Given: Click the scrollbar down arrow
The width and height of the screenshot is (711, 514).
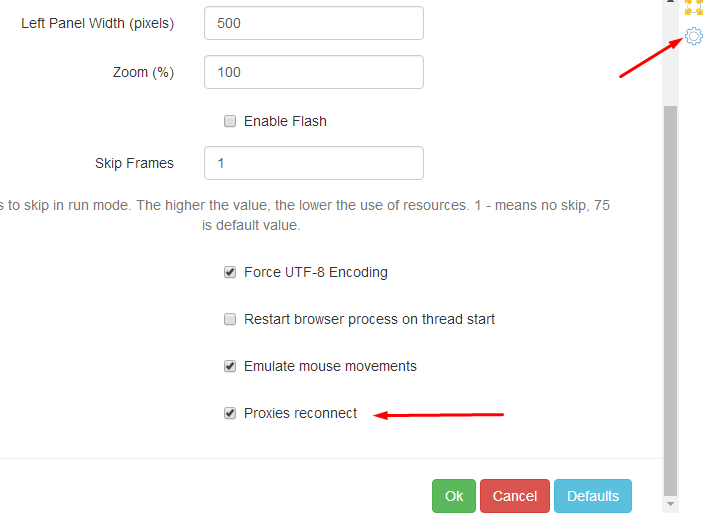Looking at the screenshot, I should (x=671, y=505).
